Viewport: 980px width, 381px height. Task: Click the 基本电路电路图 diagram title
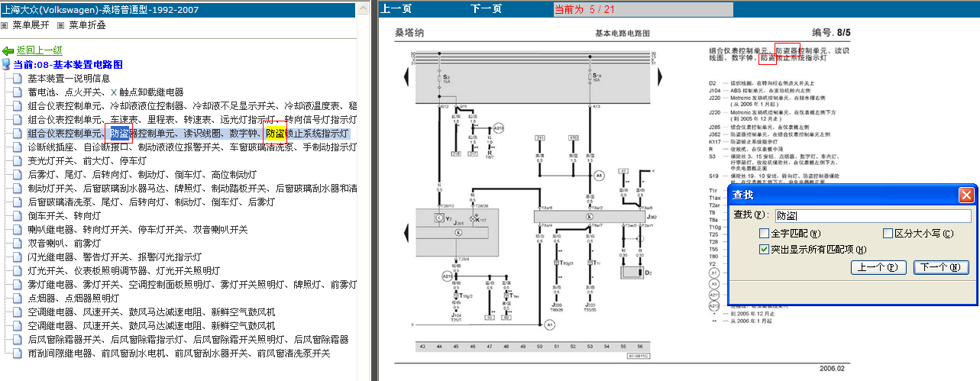point(622,34)
